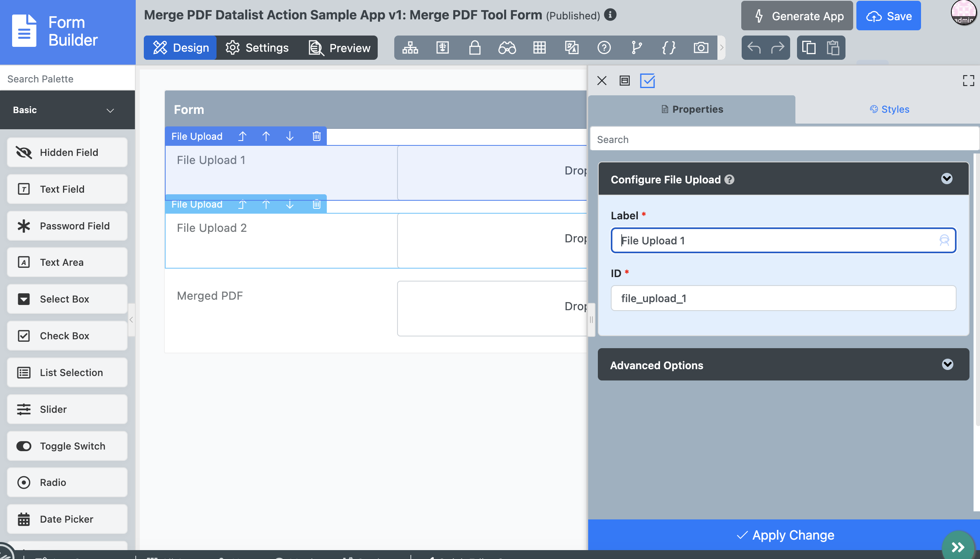Click the Apply Change button
Viewport: 980px width, 559px height.
pos(785,535)
